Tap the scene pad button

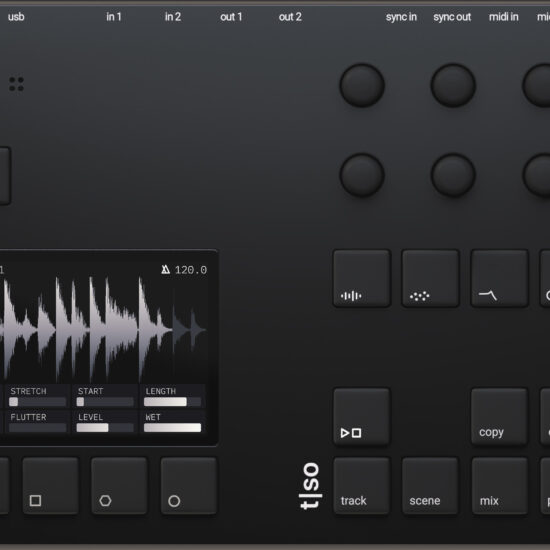430,485
